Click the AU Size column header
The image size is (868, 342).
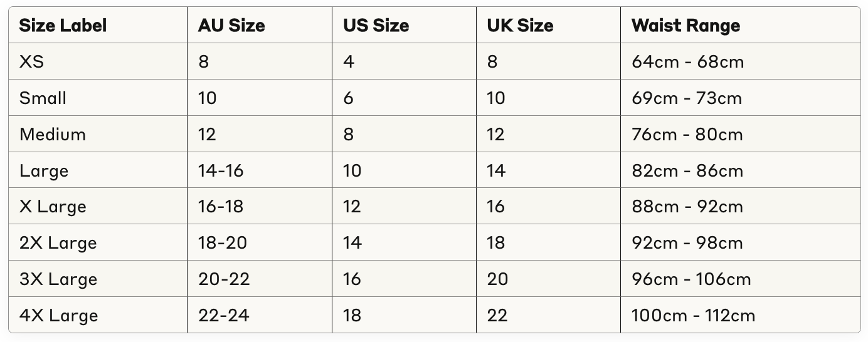(x=231, y=26)
